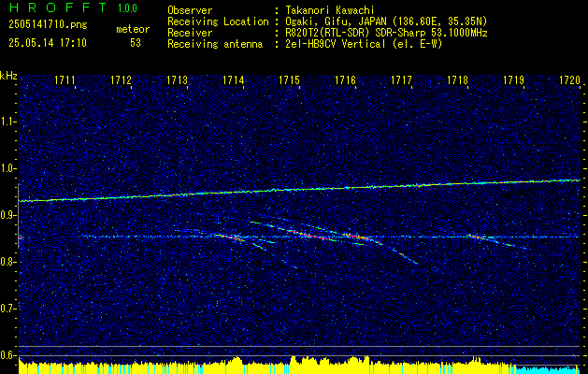Image resolution: width=588 pixels, height=374 pixels.
Task: Click the meteor label
Action: [133, 29]
